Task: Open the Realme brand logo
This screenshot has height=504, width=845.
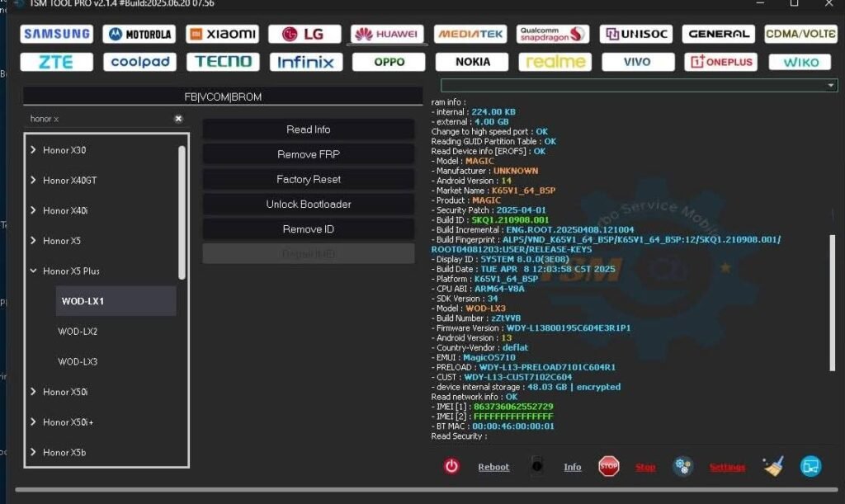Action: coord(555,62)
